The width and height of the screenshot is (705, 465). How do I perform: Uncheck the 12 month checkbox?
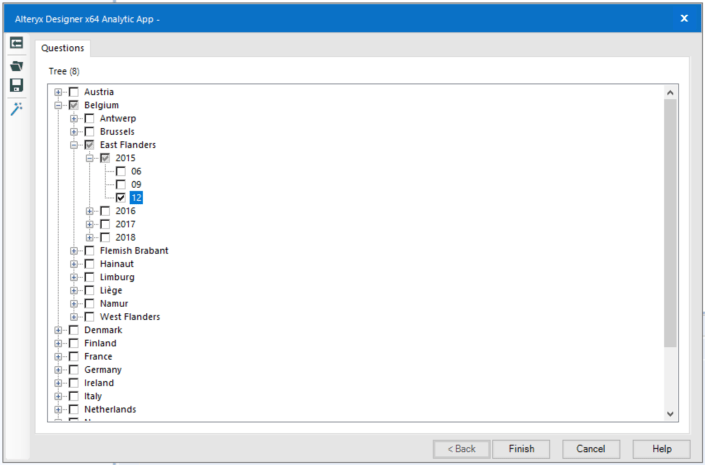(121, 198)
